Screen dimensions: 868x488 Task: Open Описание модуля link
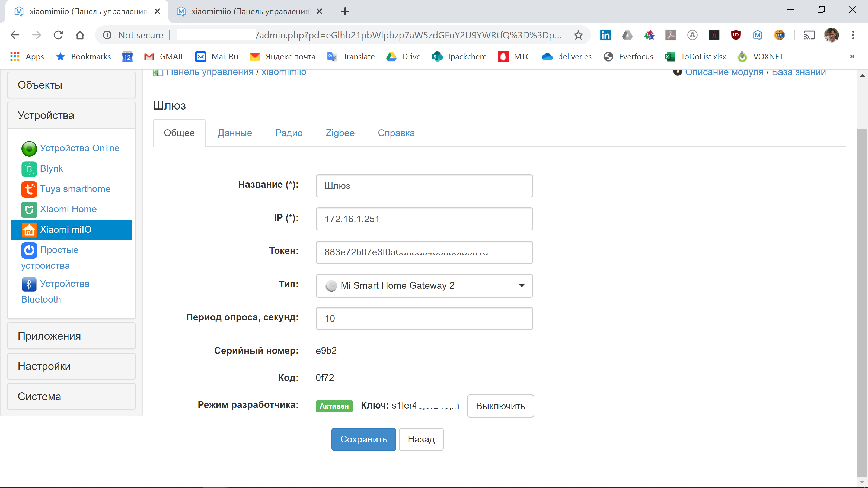tap(724, 72)
